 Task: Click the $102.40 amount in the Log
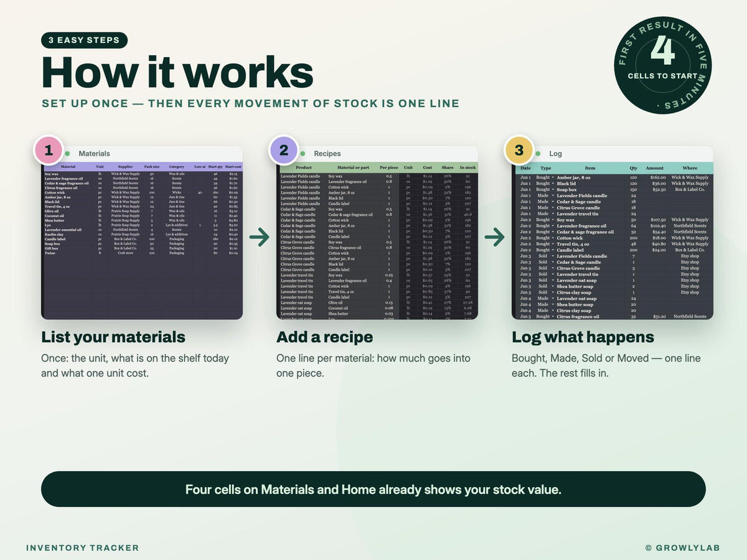pos(657,226)
